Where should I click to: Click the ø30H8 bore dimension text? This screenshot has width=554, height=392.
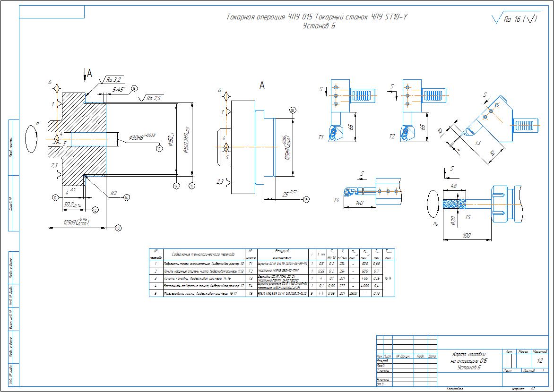tap(142, 136)
